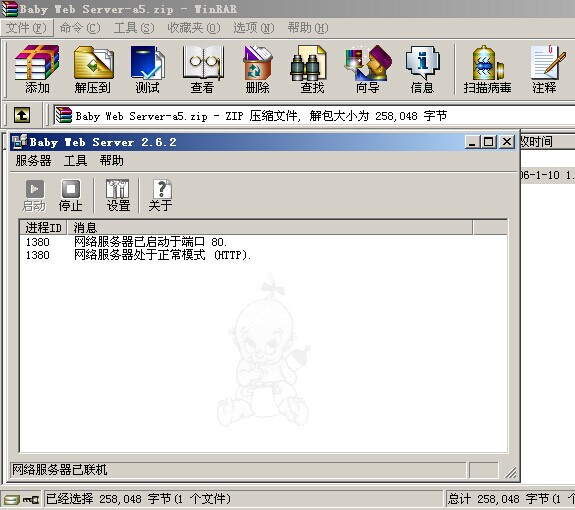This screenshot has width=575, height=510.
Task: Minimize the Baby Web Server window
Action: point(473,142)
